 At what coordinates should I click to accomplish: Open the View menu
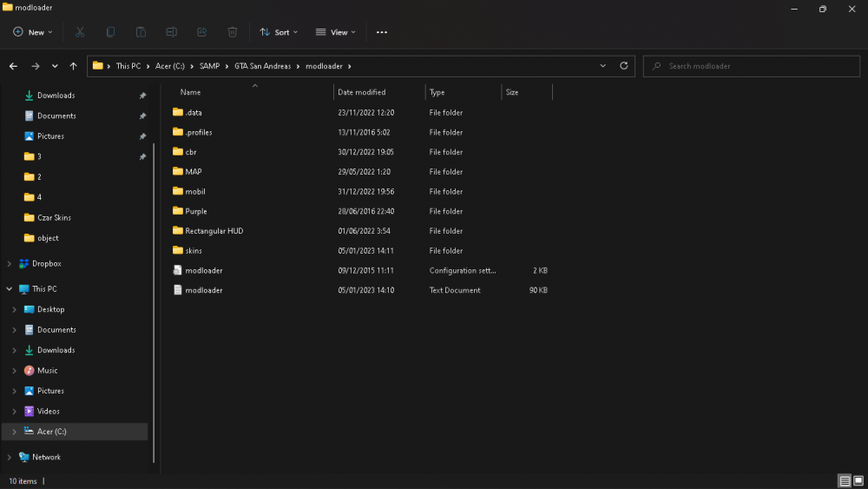pyautogui.click(x=335, y=32)
